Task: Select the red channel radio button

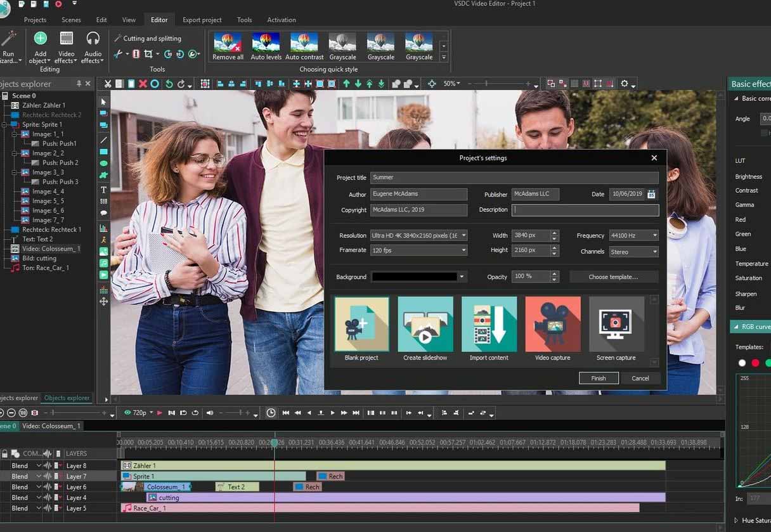Action: (x=755, y=363)
